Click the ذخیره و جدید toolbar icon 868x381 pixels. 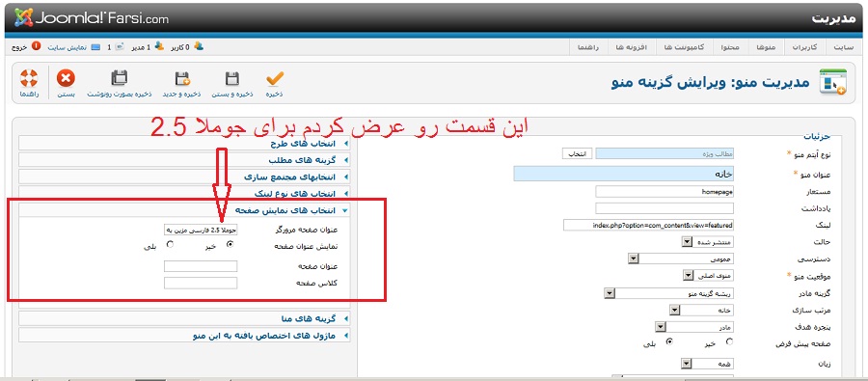[182, 79]
